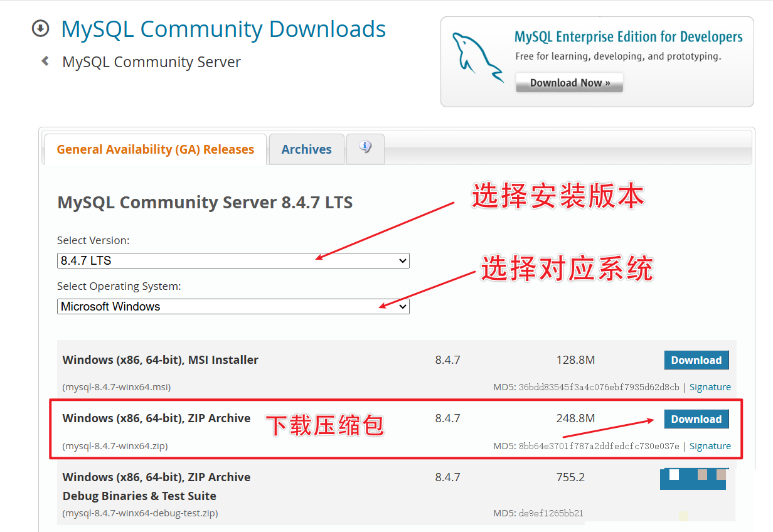This screenshot has height=532, width=773.
Task: Click the MySQL dolphin logo in banner
Action: 477,58
